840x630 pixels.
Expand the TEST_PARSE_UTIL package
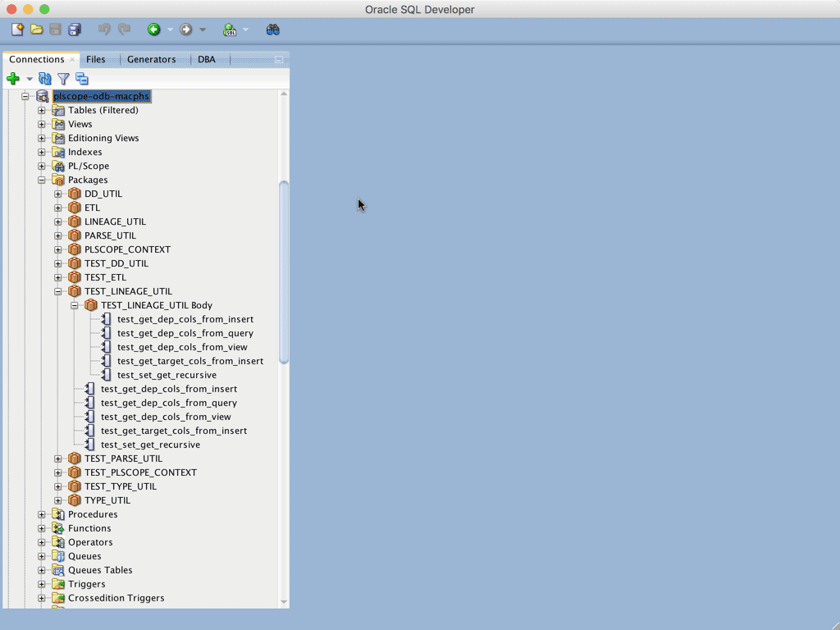click(57, 459)
